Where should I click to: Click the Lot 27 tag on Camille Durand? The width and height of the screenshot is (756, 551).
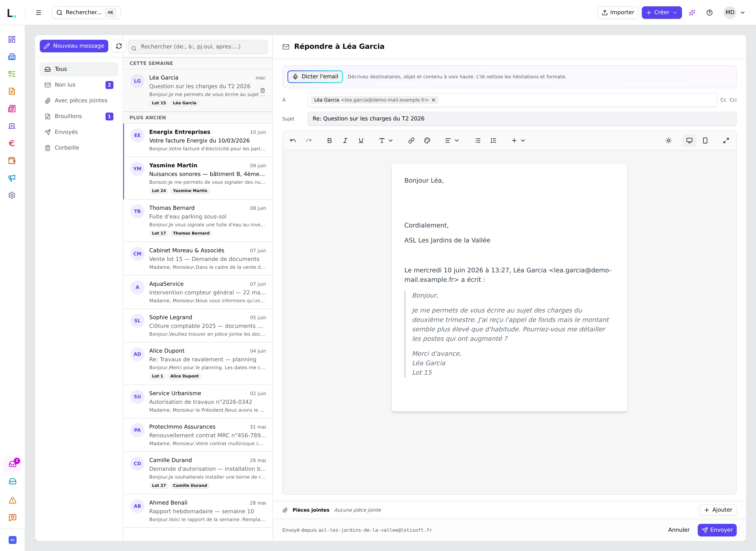(159, 486)
